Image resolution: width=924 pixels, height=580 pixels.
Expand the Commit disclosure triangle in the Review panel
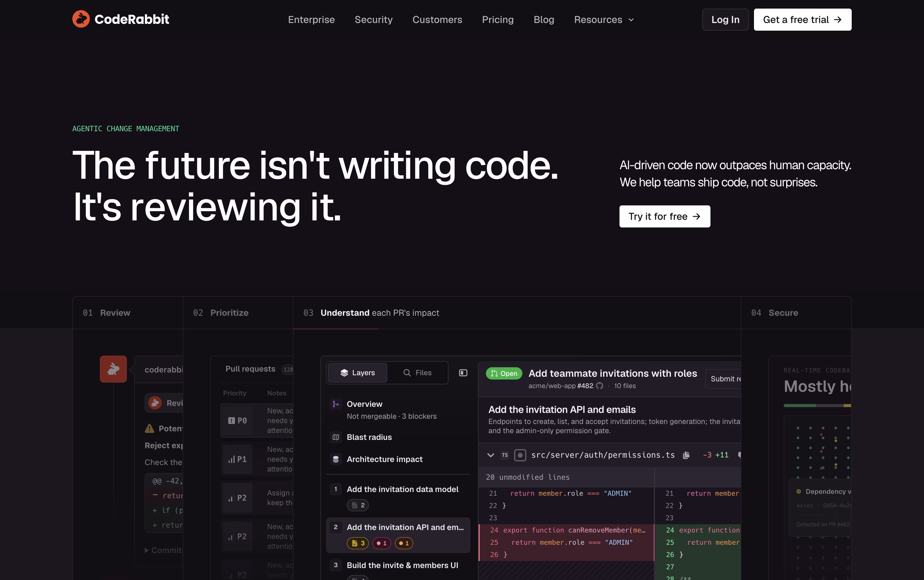(x=146, y=550)
